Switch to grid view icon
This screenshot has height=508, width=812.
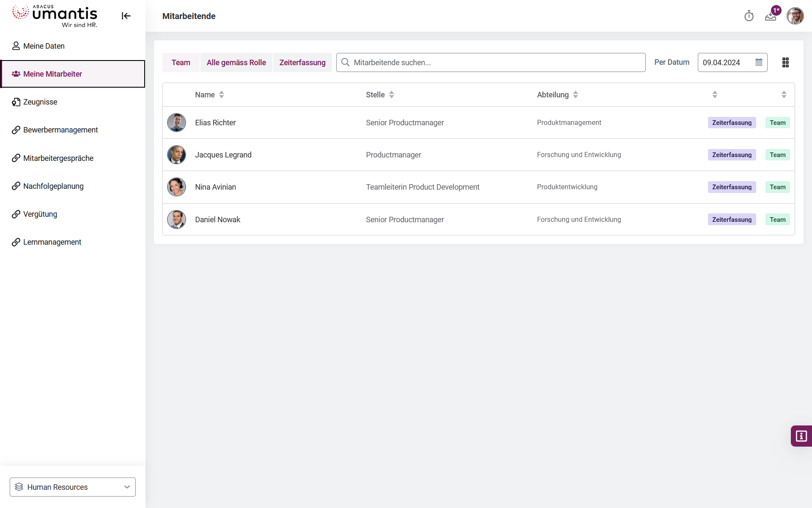[785, 63]
